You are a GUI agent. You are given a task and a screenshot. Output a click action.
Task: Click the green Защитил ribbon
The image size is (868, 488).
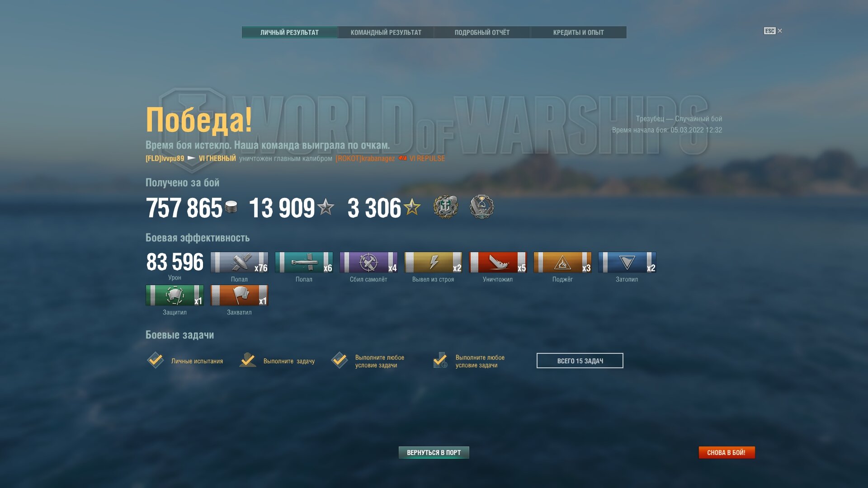175,296
